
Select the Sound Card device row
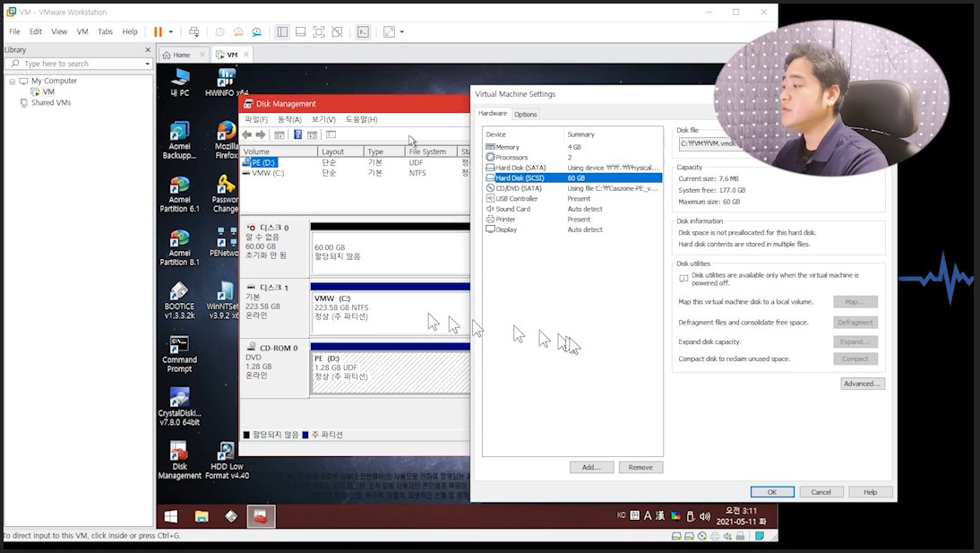pyautogui.click(x=573, y=209)
